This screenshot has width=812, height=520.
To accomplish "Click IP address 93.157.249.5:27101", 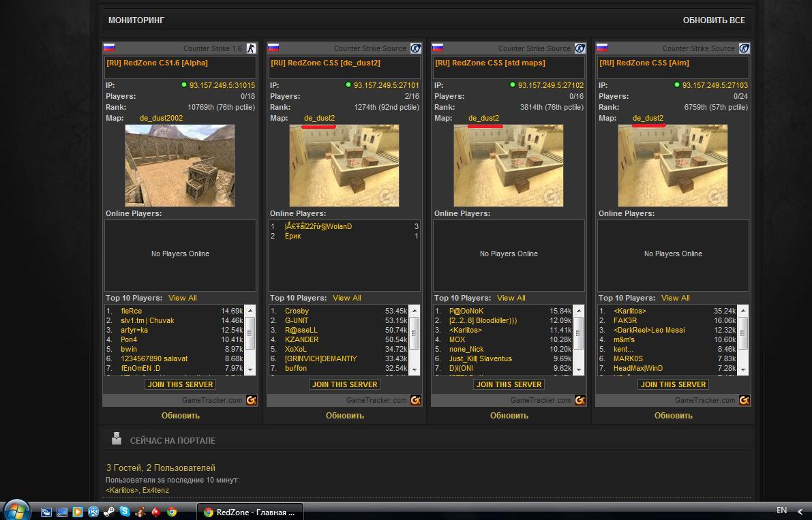I will (387, 85).
